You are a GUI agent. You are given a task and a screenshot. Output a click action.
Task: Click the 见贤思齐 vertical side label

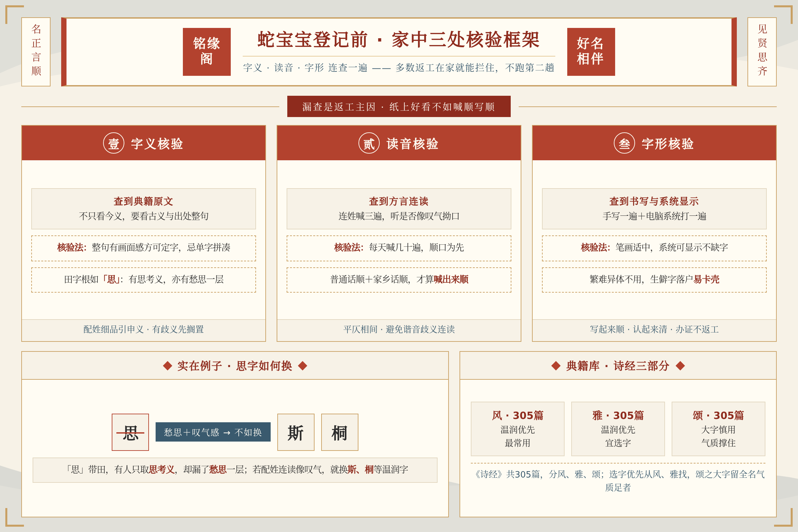coord(762,52)
